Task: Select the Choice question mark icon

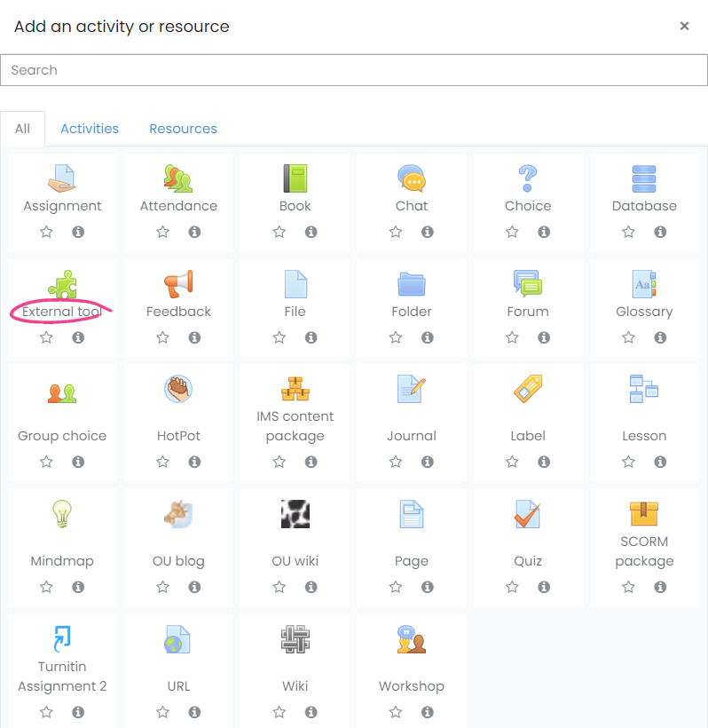Action: point(528,178)
